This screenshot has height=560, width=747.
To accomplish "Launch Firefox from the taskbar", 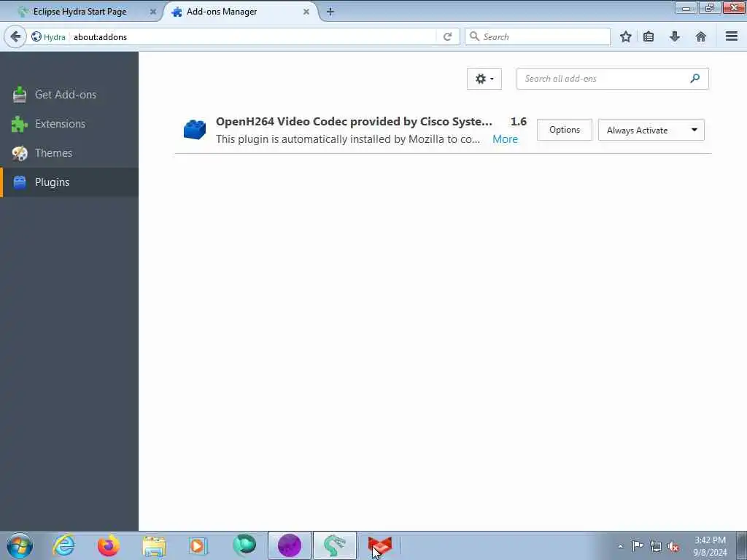I will (x=109, y=545).
